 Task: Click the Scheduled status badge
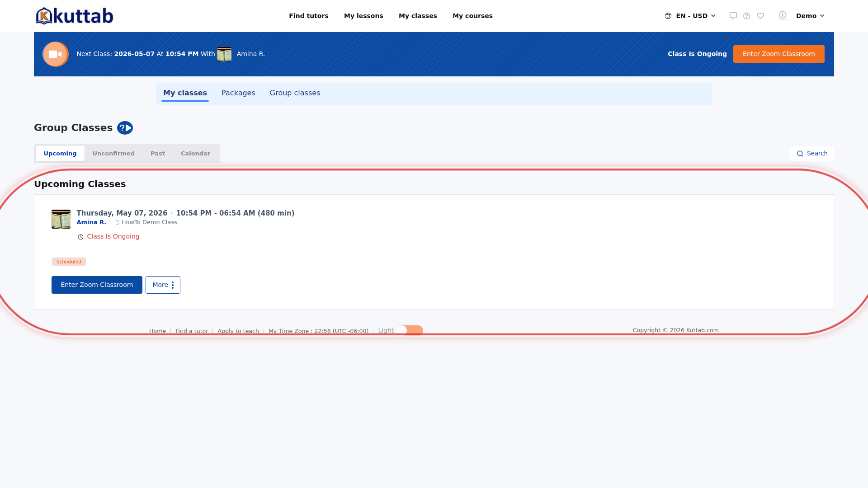[x=69, y=262]
